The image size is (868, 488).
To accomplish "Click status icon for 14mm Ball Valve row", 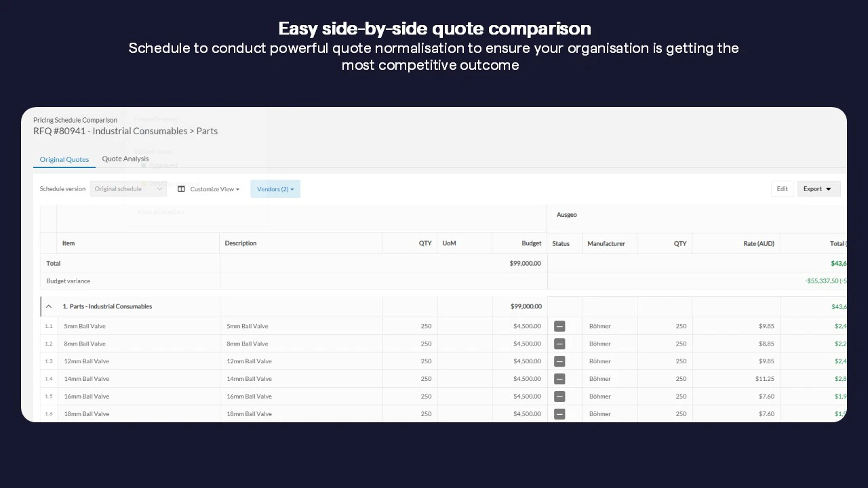I will coord(559,379).
